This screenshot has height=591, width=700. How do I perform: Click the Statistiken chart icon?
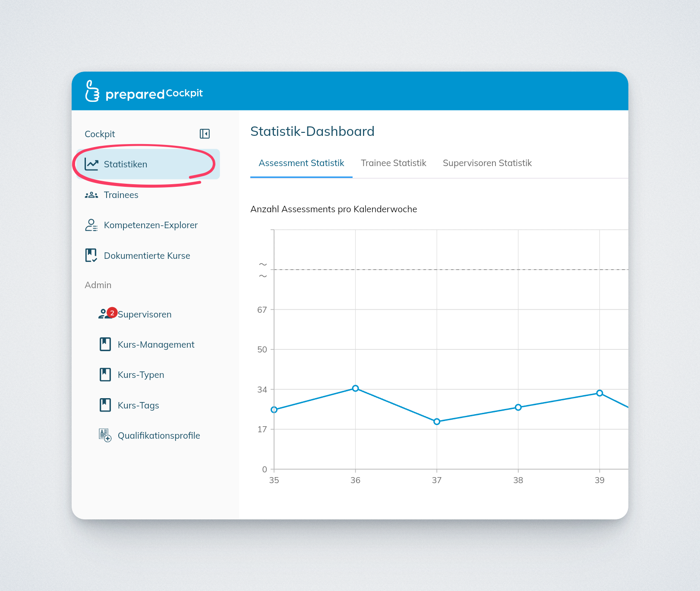[91, 164]
